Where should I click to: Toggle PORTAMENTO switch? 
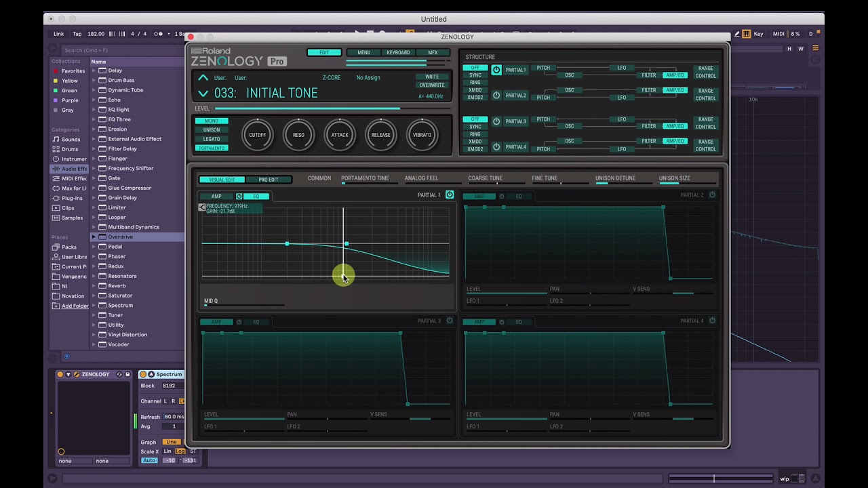212,148
